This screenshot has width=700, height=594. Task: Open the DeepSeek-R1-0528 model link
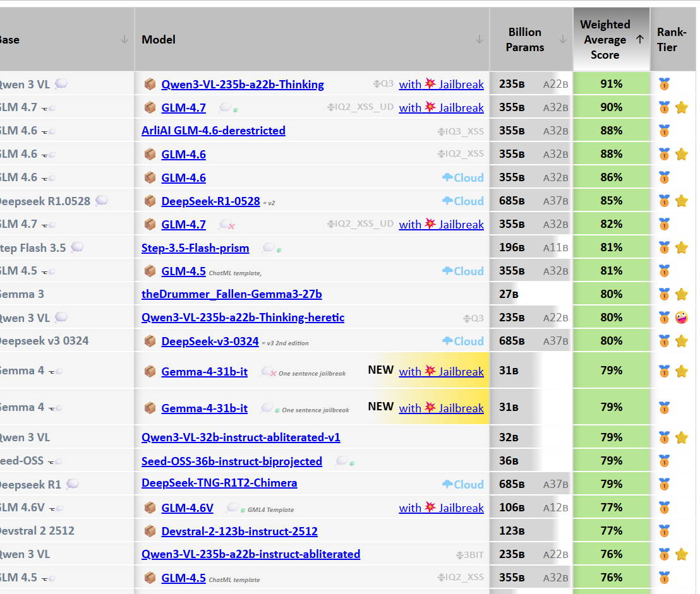[x=211, y=201]
